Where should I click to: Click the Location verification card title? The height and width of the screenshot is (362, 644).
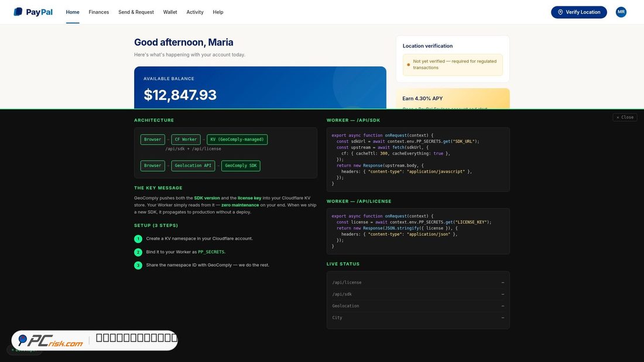427,46
